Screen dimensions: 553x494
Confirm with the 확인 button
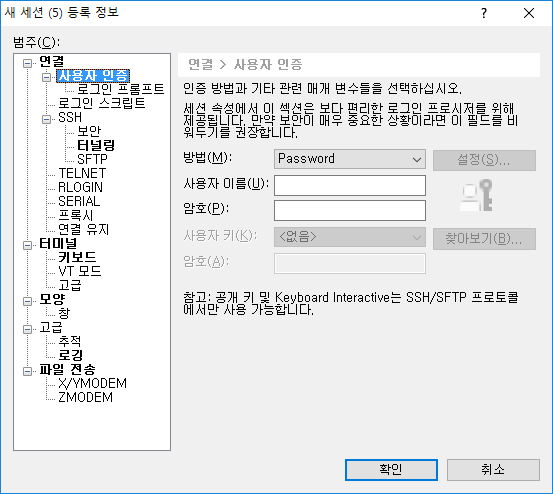pos(391,470)
